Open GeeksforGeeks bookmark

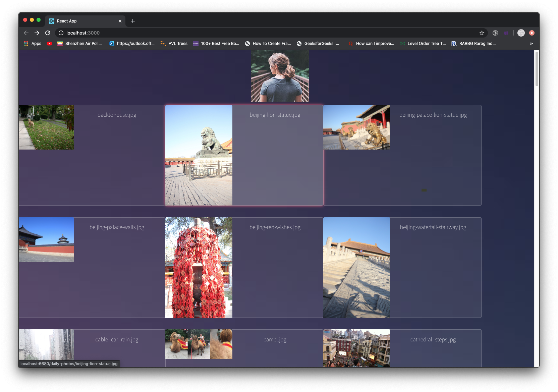pos(318,44)
